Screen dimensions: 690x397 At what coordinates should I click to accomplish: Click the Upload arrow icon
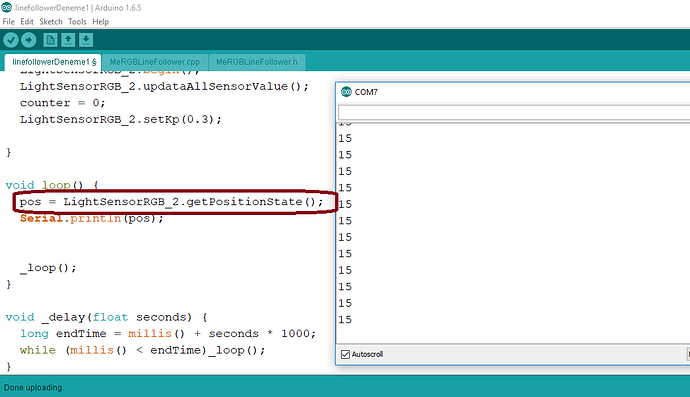(29, 40)
